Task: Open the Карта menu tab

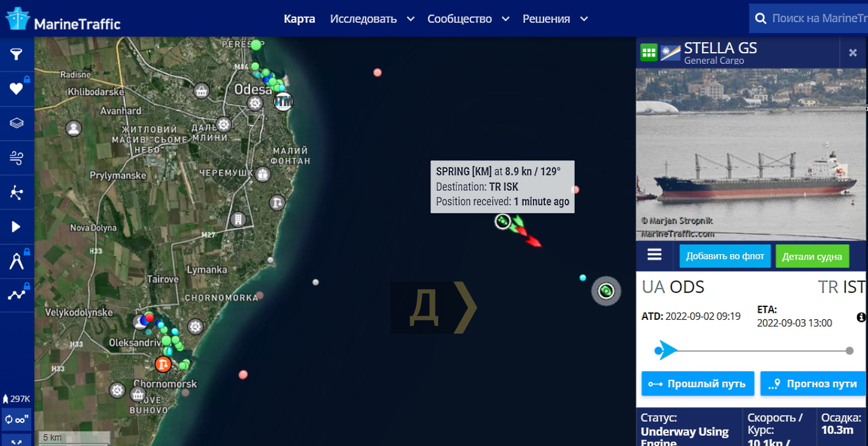Action: (299, 19)
